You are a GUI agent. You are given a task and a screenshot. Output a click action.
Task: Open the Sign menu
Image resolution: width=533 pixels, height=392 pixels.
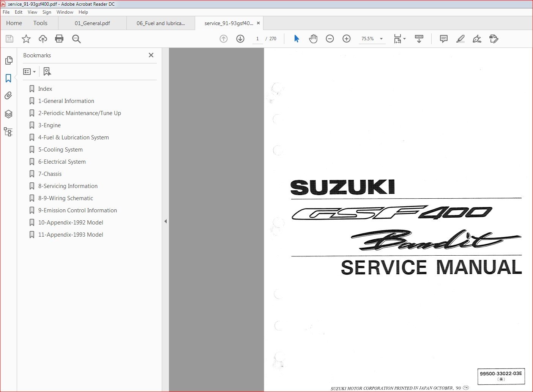click(47, 12)
